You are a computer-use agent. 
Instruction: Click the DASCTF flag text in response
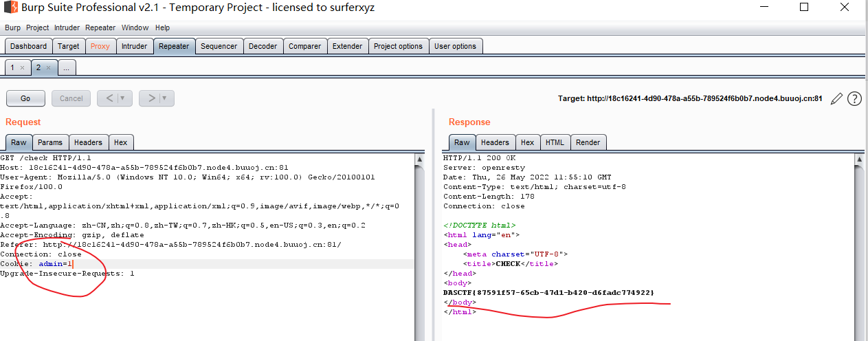click(x=549, y=293)
